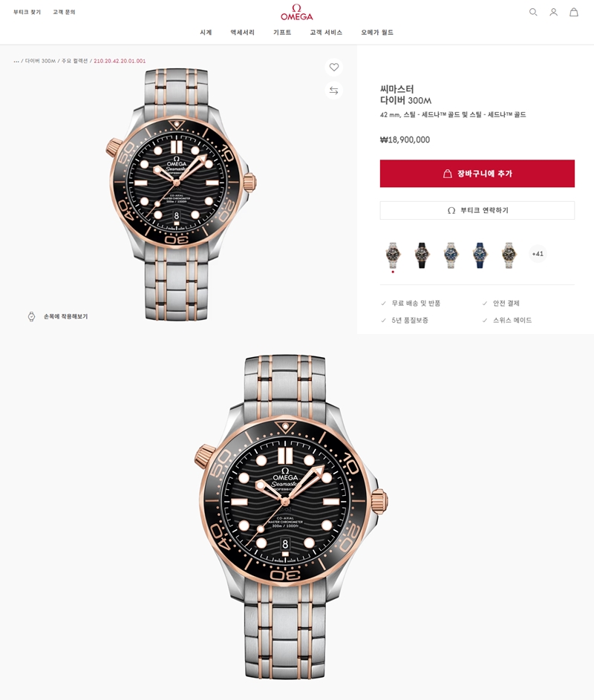Select the blue dial steel bracelet variant

pyautogui.click(x=451, y=255)
